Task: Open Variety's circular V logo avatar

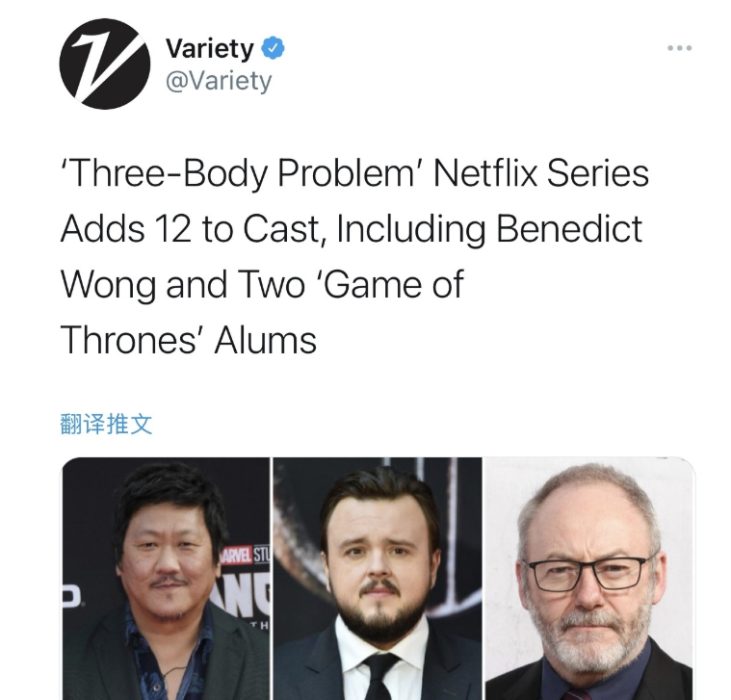Action: click(105, 64)
